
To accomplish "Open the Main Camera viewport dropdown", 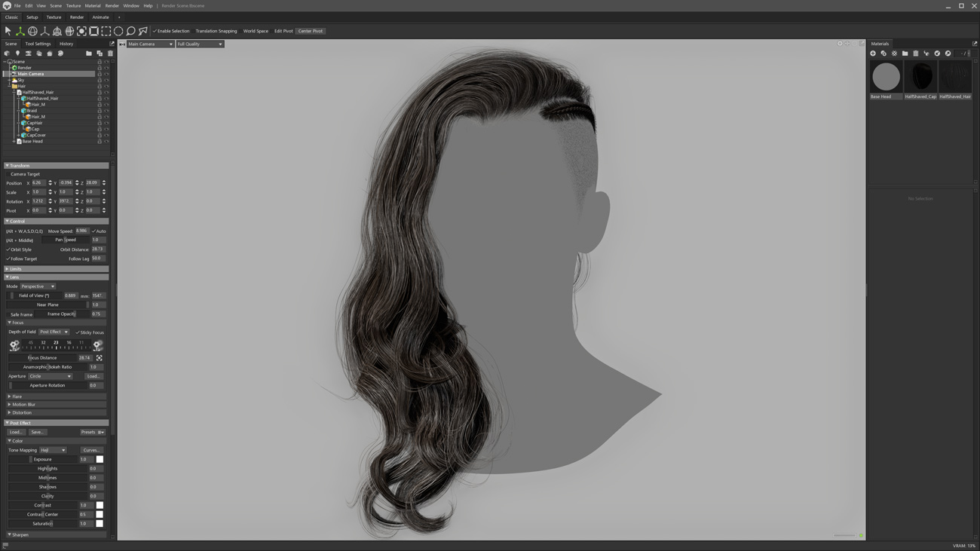I will [150, 44].
